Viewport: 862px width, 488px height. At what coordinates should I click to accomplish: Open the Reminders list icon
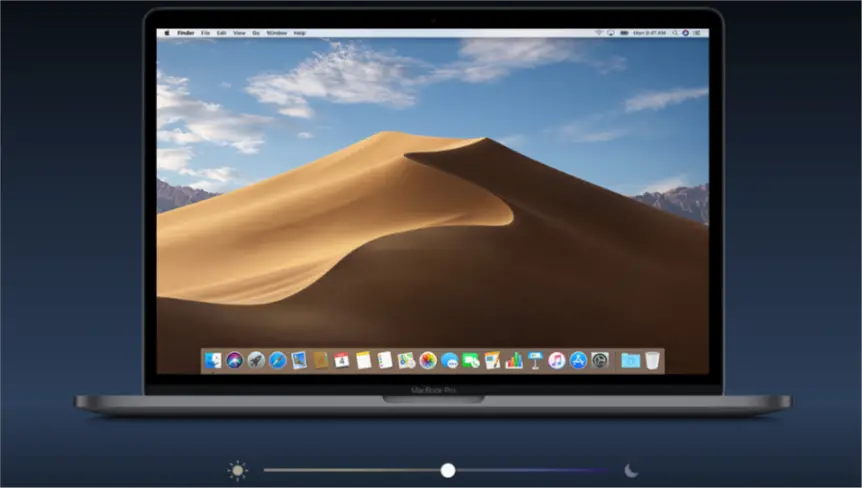click(x=385, y=361)
